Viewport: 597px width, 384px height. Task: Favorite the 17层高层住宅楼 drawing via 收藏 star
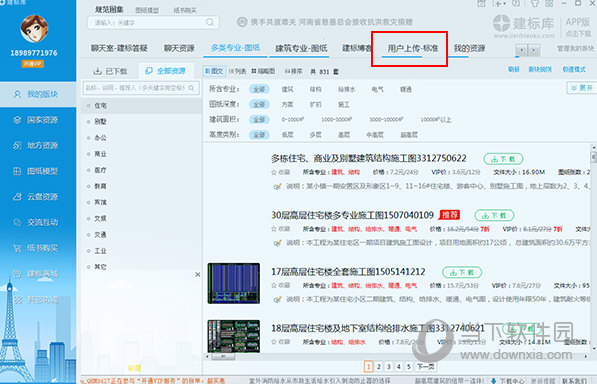pyautogui.click(x=281, y=285)
